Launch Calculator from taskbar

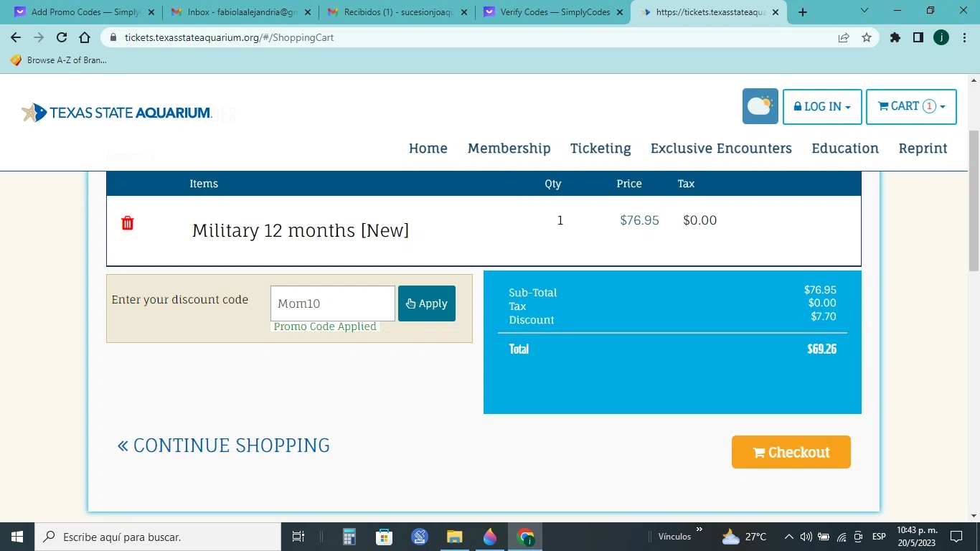[349, 537]
